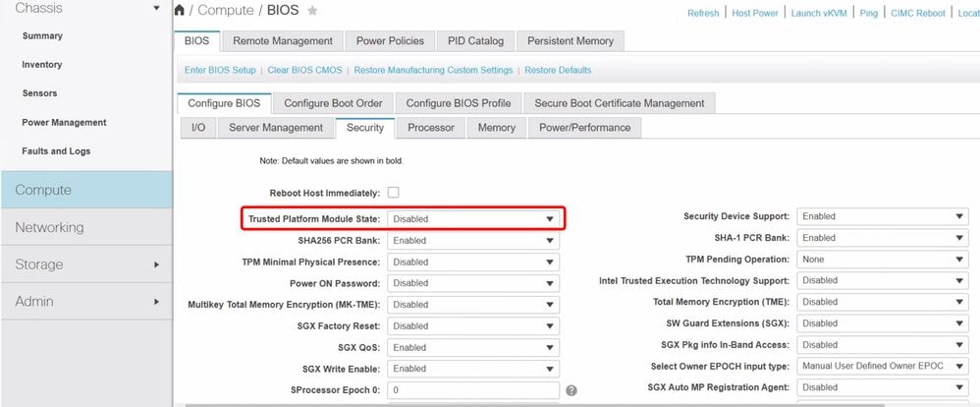The height and width of the screenshot is (407, 980).
Task: Switch to Configure Boot Order tab
Action: coord(333,103)
